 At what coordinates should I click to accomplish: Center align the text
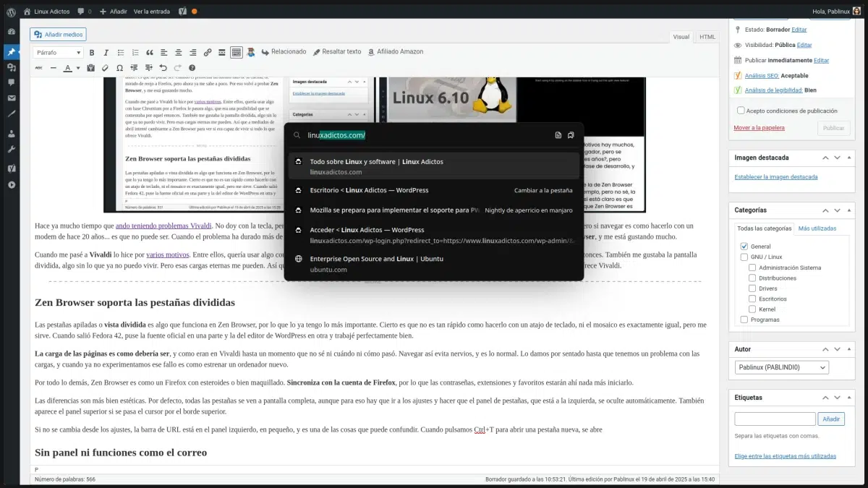pos(179,53)
